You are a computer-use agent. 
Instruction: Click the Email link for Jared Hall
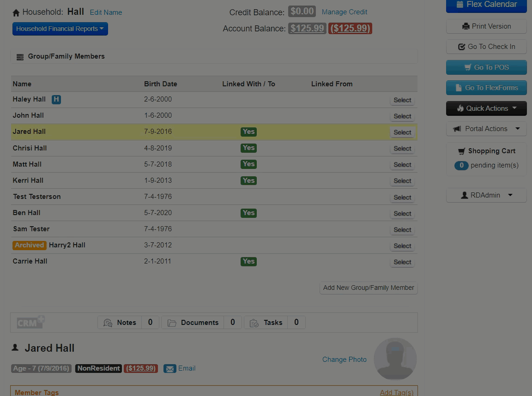coord(187,368)
